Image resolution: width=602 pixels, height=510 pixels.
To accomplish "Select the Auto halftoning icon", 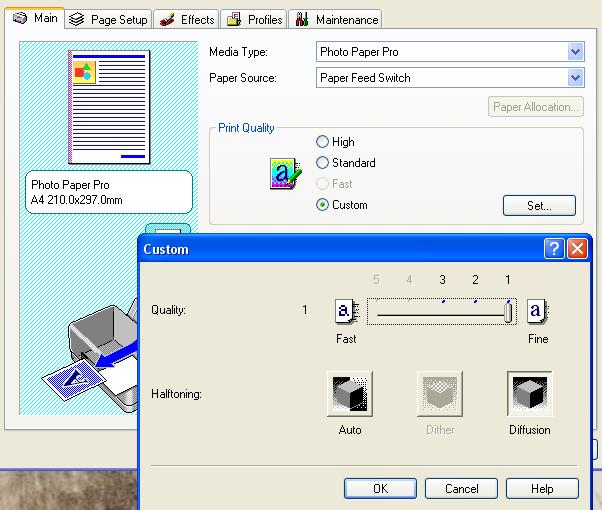I will coord(349,394).
